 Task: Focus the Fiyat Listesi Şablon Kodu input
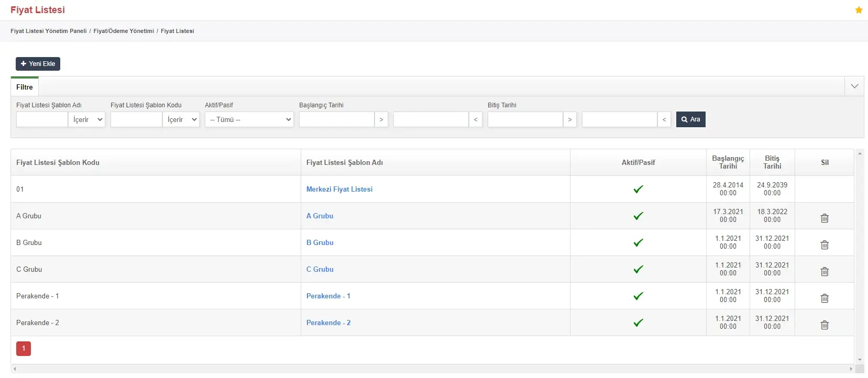coord(136,120)
